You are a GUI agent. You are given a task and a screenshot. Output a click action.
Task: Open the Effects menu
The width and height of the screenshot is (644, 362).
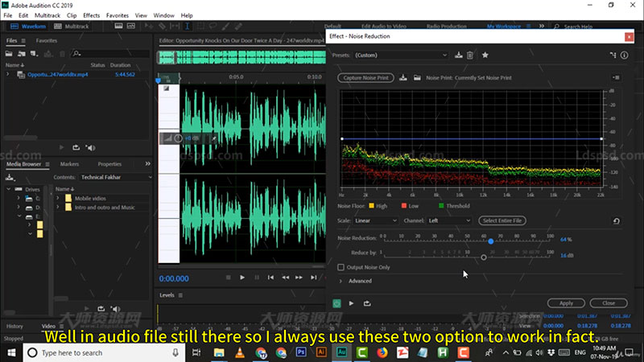91,15
